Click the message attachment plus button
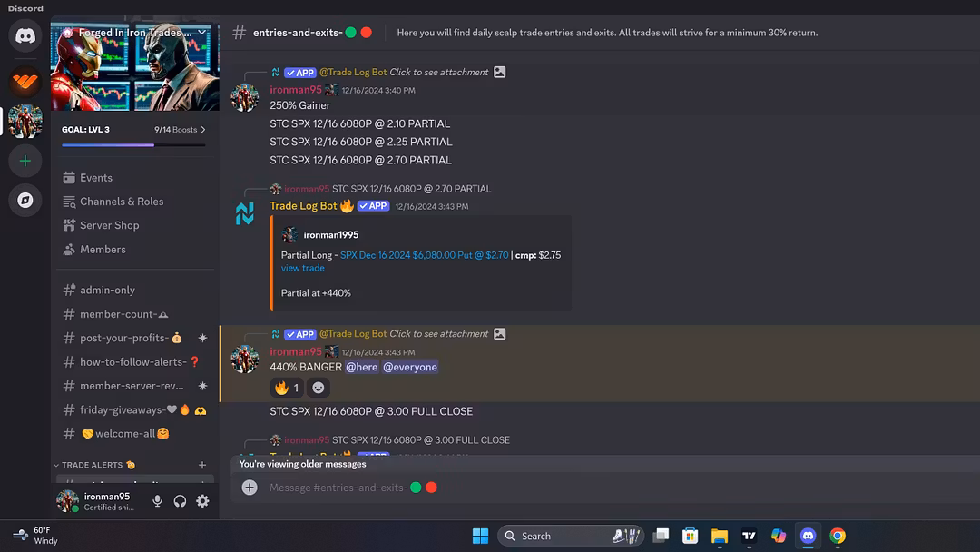Image resolution: width=980 pixels, height=552 pixels. pos(250,487)
